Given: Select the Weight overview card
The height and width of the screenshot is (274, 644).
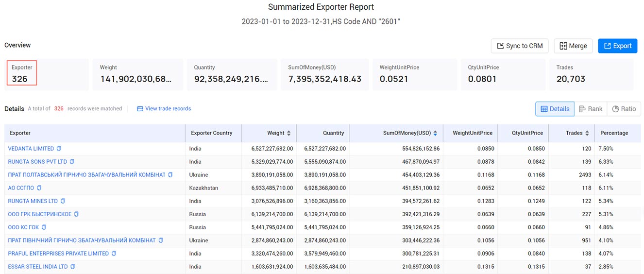Looking at the screenshot, I should pyautogui.click(x=138, y=75).
